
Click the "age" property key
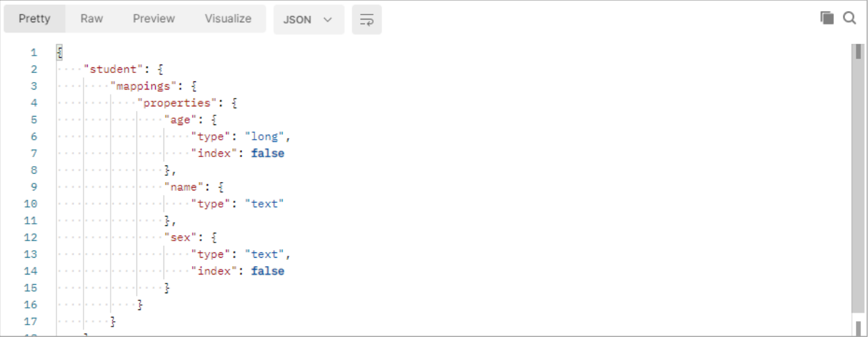tap(180, 120)
